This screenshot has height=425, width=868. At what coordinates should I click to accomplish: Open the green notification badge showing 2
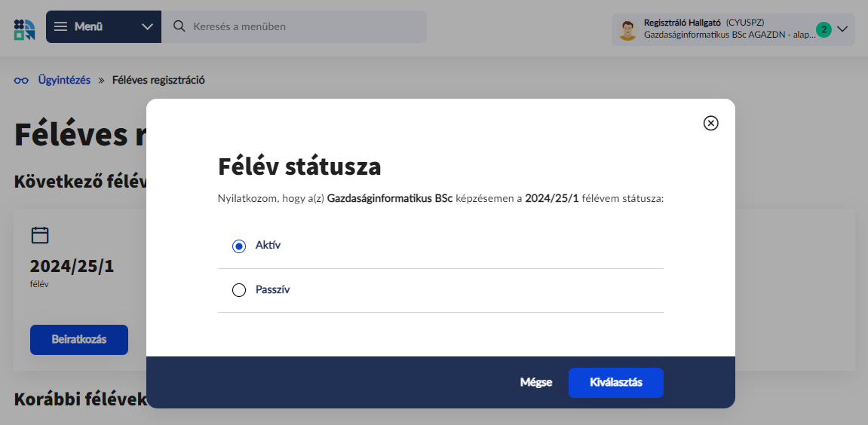(824, 29)
